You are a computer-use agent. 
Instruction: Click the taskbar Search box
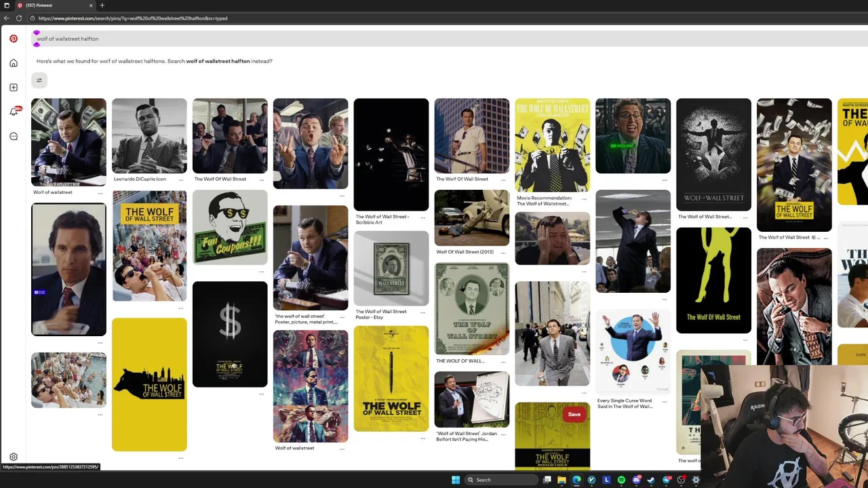(x=501, y=480)
